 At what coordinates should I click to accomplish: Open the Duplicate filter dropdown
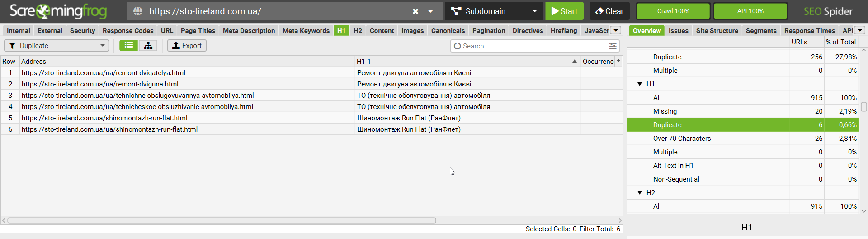pos(57,46)
